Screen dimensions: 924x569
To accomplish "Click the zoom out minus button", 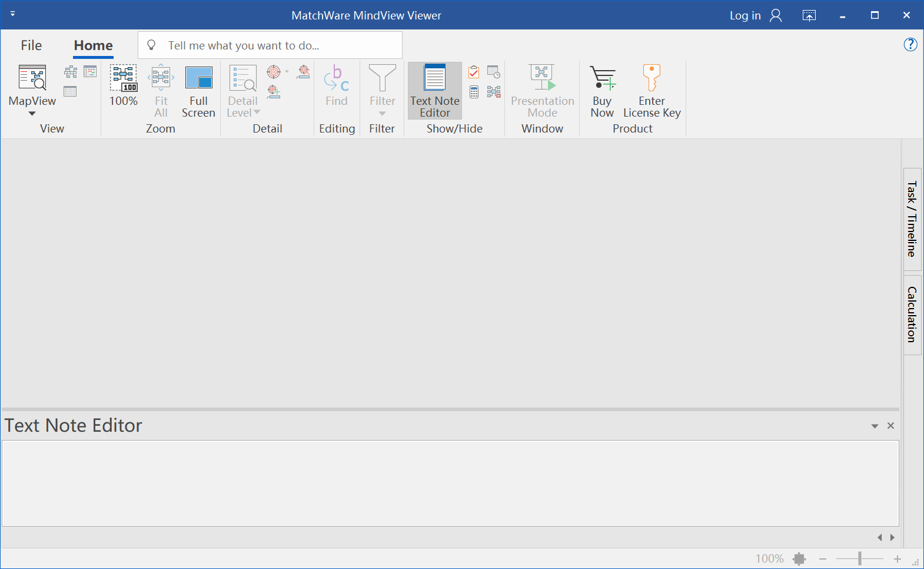I will tap(823, 558).
